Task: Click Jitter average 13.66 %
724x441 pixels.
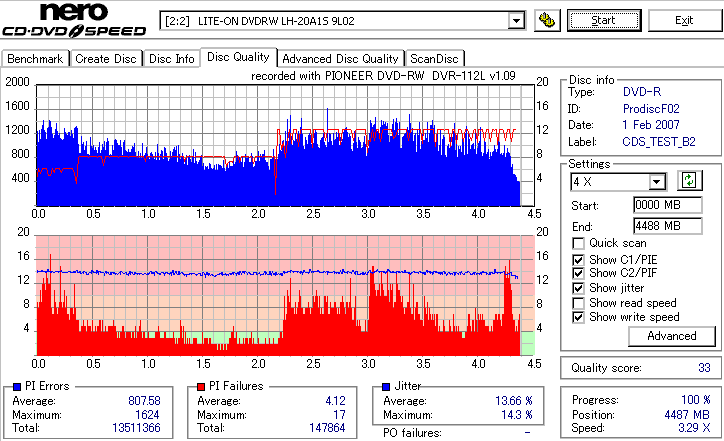Action: (514, 401)
